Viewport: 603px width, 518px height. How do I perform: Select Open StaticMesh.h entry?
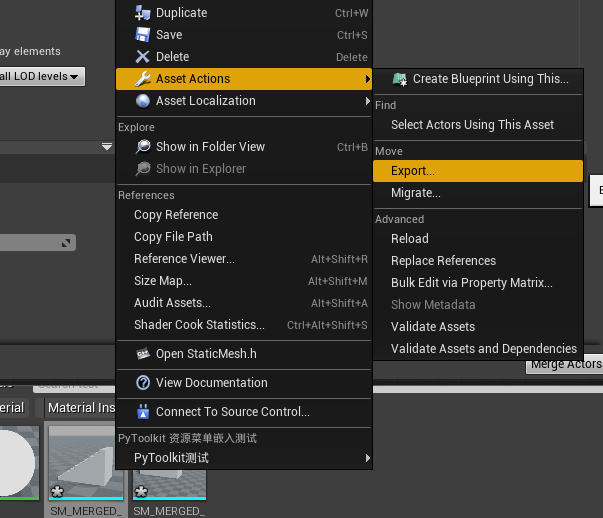click(x=244, y=353)
